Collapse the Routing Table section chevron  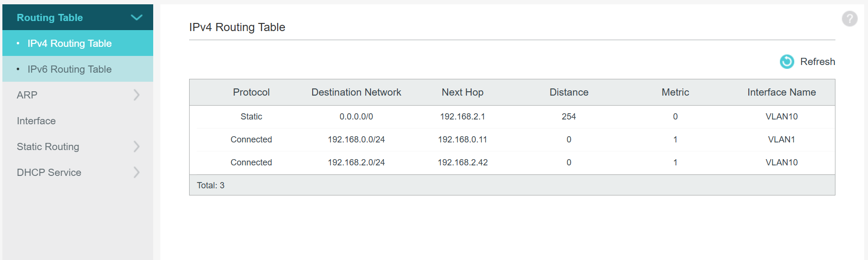click(136, 18)
